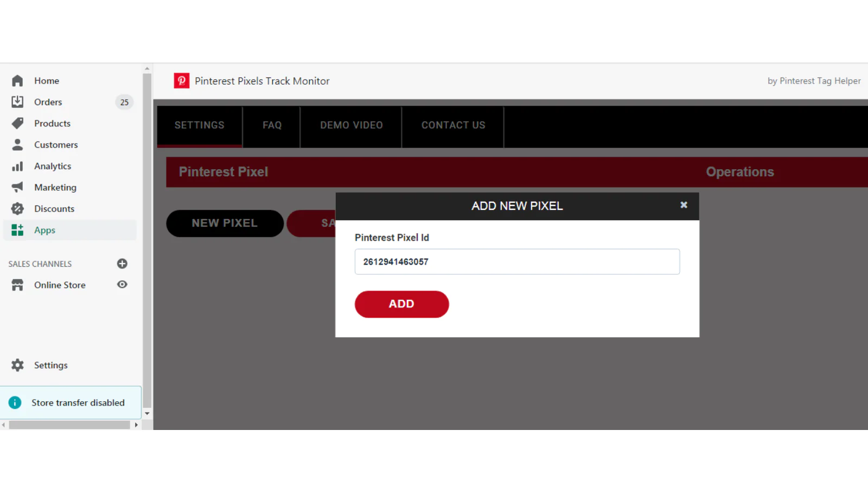Click the Pinterest Pixel Id label
The width and height of the screenshot is (868, 488).
point(392,237)
